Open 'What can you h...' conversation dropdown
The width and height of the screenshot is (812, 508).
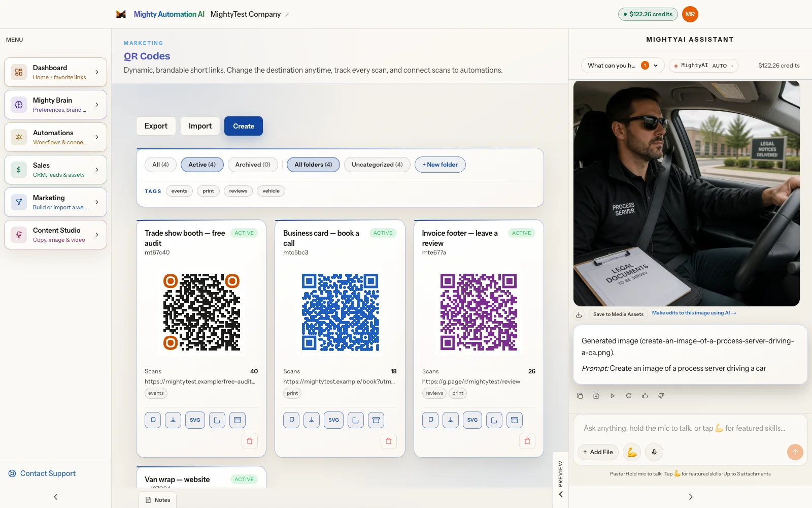623,66
